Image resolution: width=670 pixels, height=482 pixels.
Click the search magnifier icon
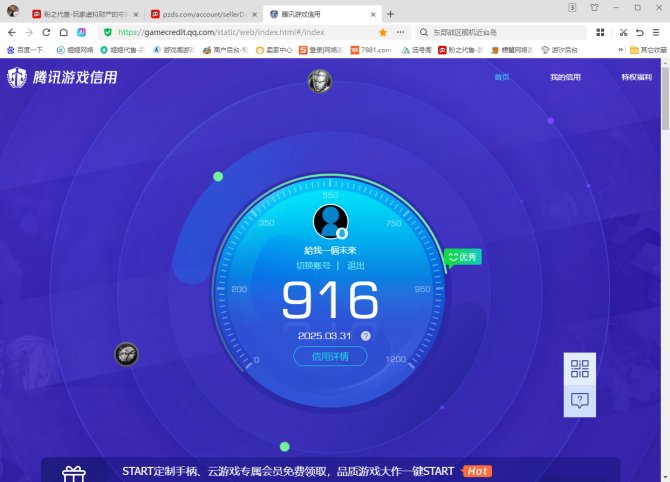coord(423,32)
